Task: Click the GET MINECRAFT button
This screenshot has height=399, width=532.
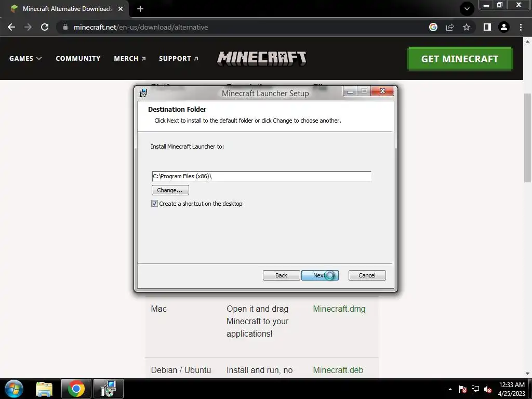Action: tap(460, 59)
